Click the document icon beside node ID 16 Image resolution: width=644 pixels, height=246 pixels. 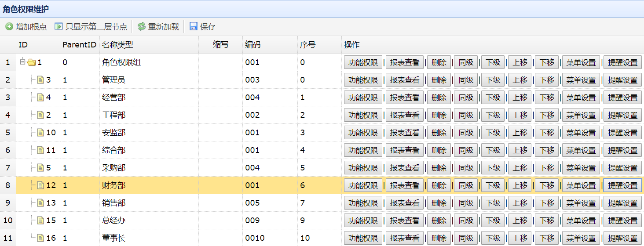tap(40, 238)
